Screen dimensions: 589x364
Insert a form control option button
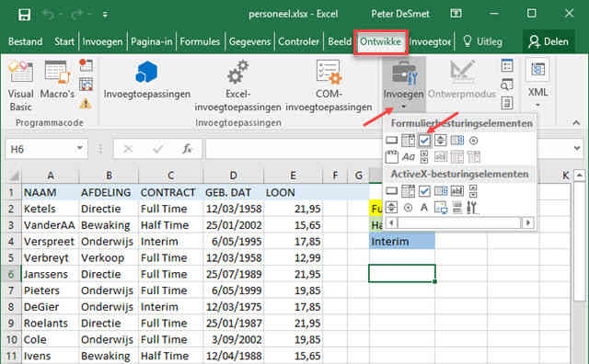pyautogui.click(x=474, y=141)
